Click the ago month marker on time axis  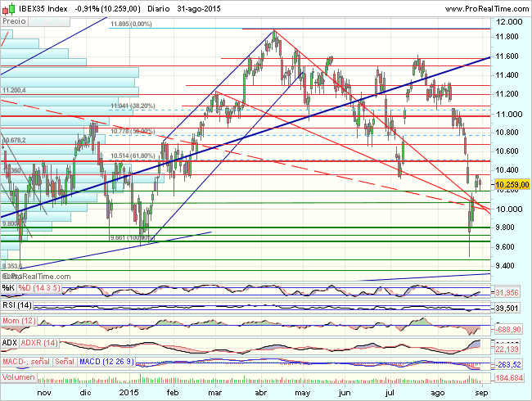coord(438,393)
